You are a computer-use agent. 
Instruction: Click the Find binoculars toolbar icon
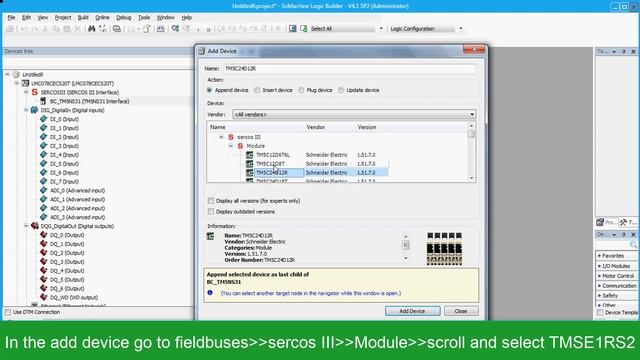[91, 29]
